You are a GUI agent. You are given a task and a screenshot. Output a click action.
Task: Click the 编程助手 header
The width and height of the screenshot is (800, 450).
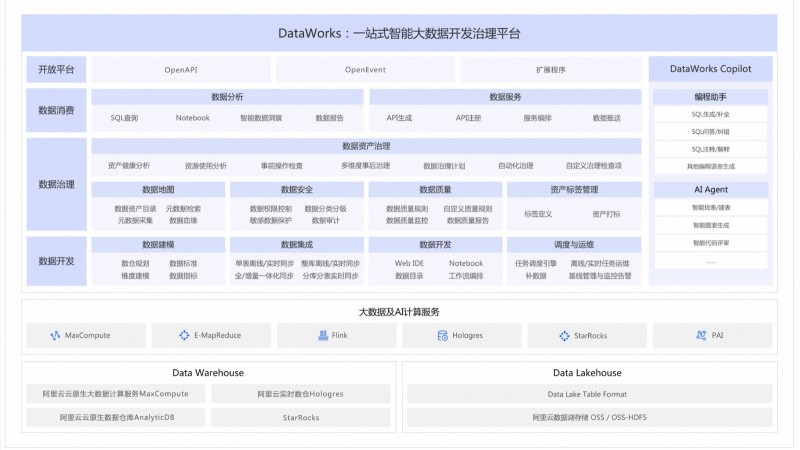711,97
